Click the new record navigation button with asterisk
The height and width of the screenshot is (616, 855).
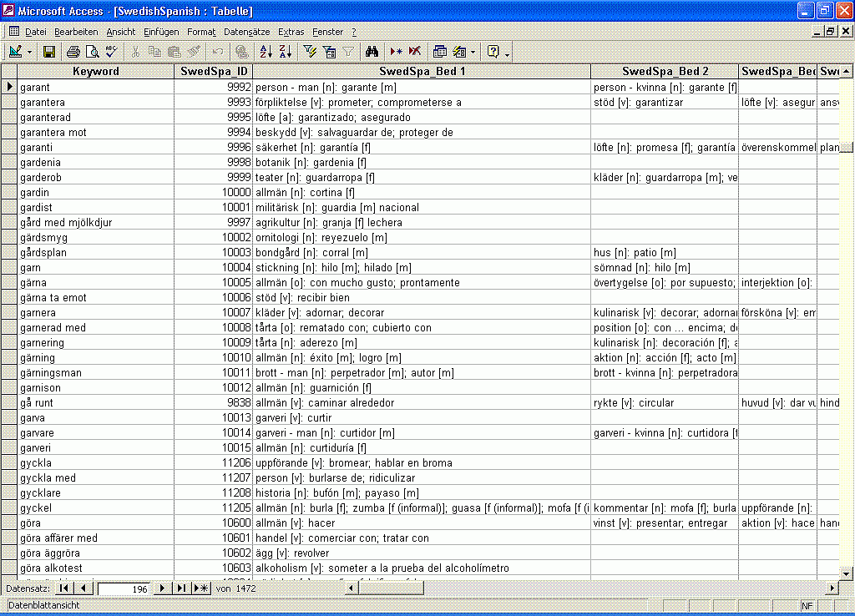coord(201,588)
